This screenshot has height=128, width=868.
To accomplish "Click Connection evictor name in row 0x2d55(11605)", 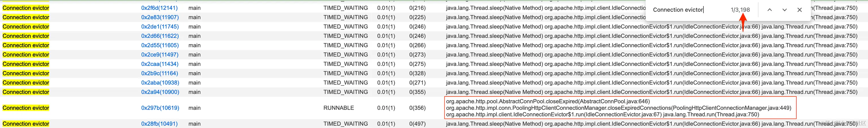I will pos(26,45).
